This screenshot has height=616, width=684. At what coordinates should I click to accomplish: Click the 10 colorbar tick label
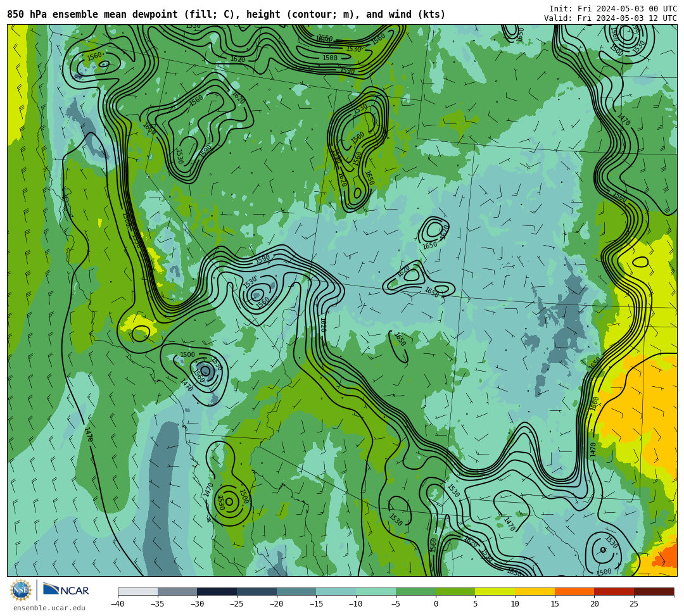tap(515, 604)
